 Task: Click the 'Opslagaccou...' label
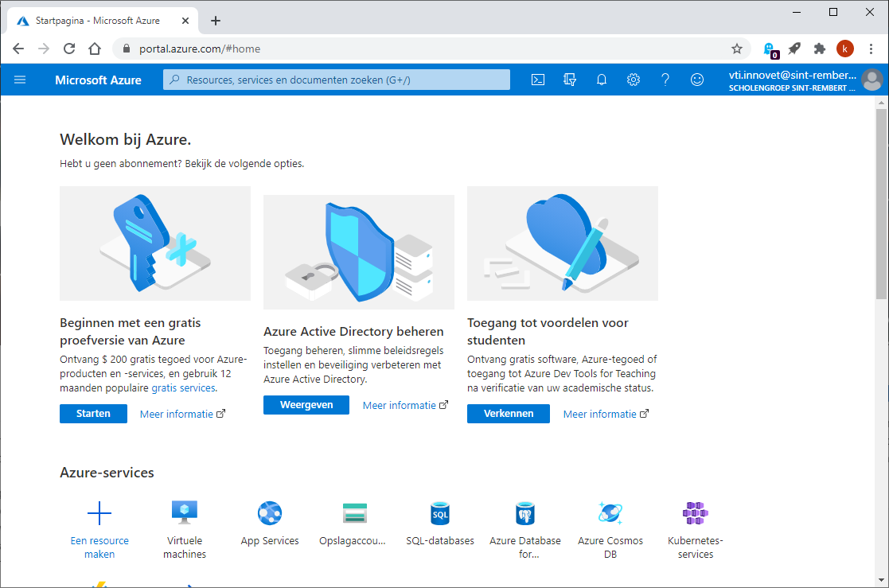352,540
